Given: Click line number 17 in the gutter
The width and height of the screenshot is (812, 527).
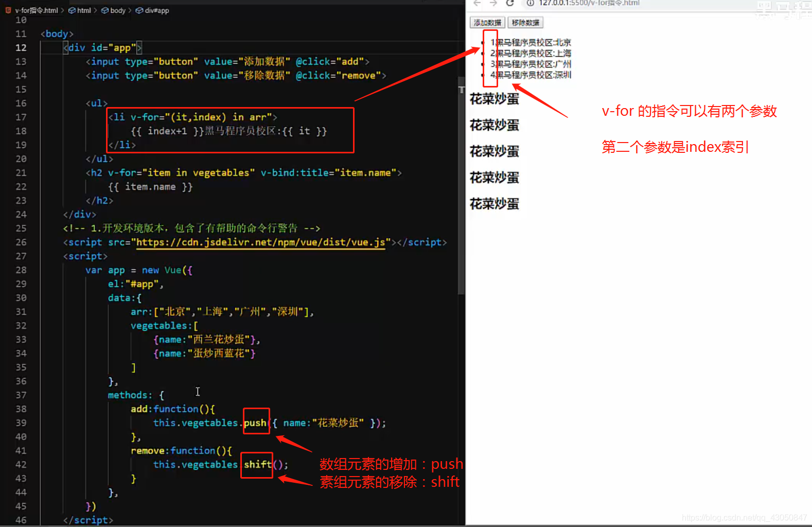Looking at the screenshot, I should tap(21, 117).
